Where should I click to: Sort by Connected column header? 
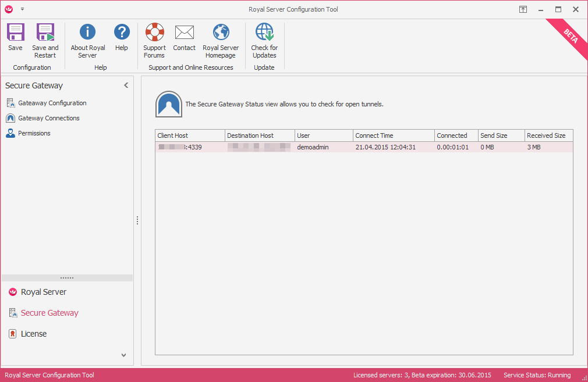point(456,135)
